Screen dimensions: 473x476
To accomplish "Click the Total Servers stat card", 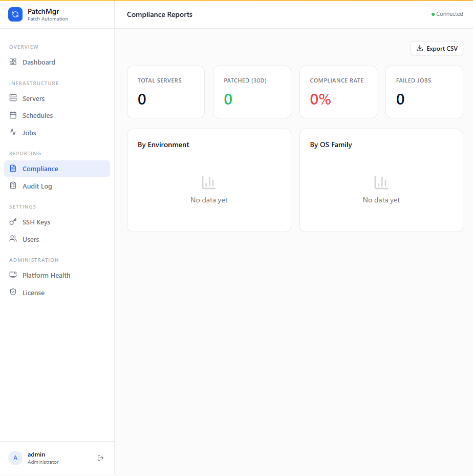I will click(x=166, y=92).
